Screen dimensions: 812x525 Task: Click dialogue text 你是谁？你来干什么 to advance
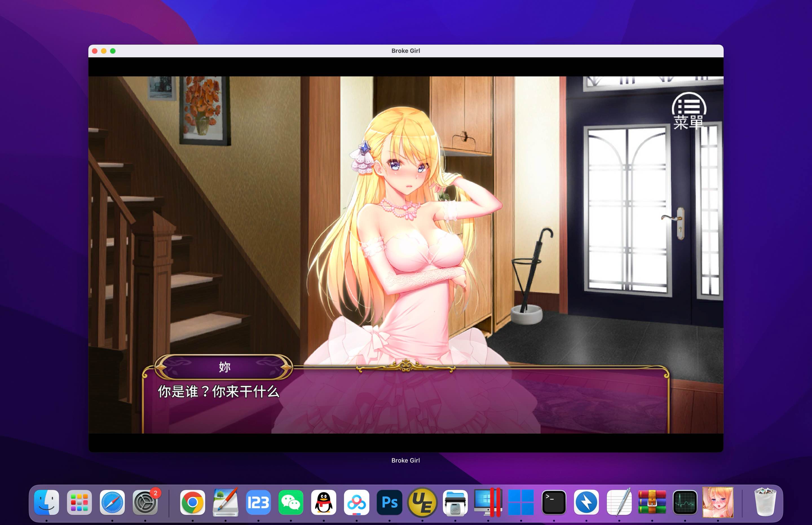pyautogui.click(x=219, y=392)
